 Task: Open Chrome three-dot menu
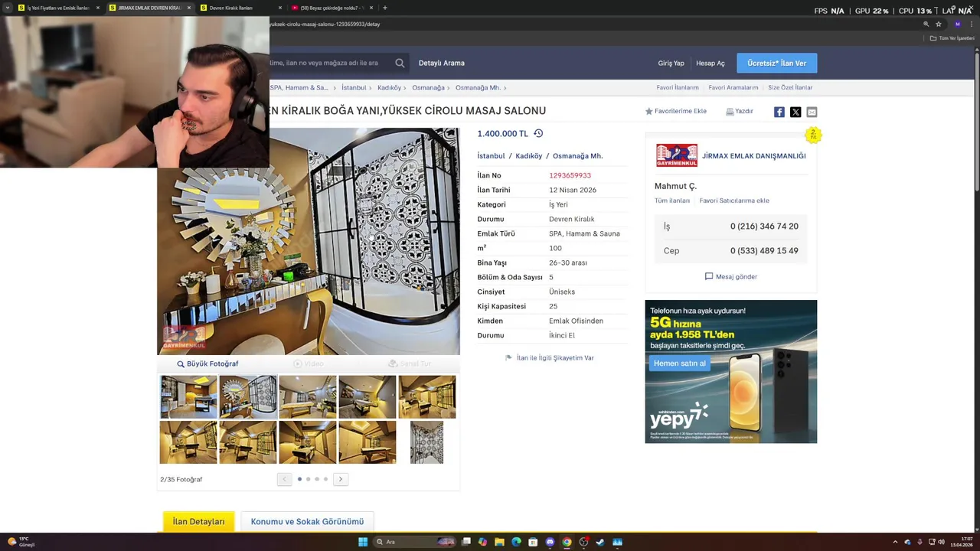971,24
